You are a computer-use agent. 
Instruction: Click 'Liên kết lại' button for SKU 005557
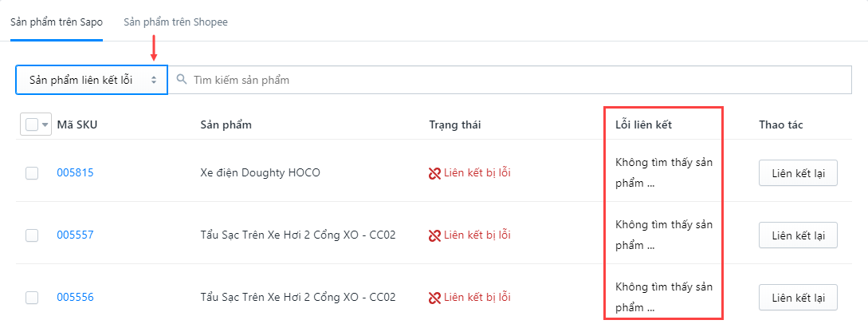[798, 235]
